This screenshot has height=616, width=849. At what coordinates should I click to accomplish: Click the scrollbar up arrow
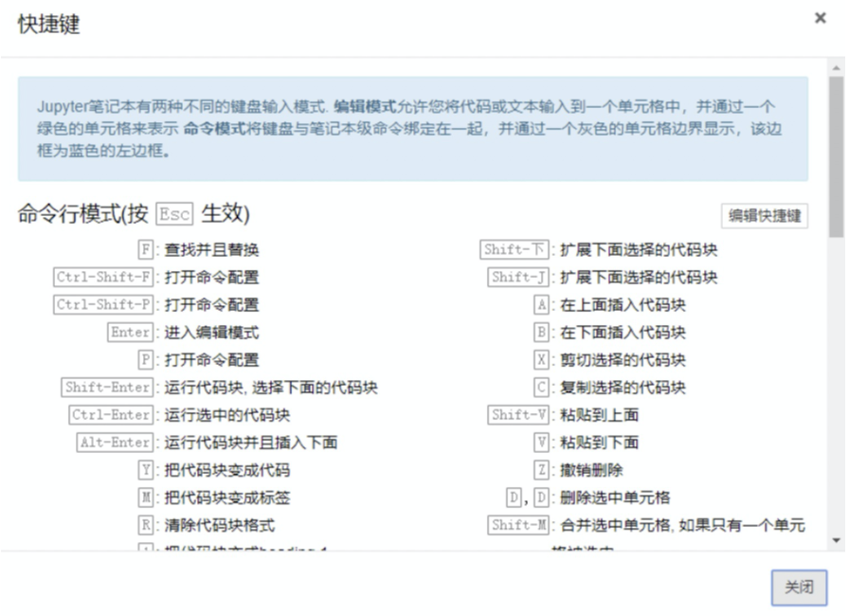836,67
